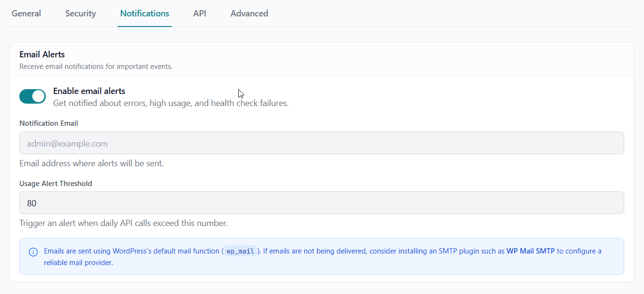Click the Email Alerts section heading
644x294 pixels.
tap(42, 54)
